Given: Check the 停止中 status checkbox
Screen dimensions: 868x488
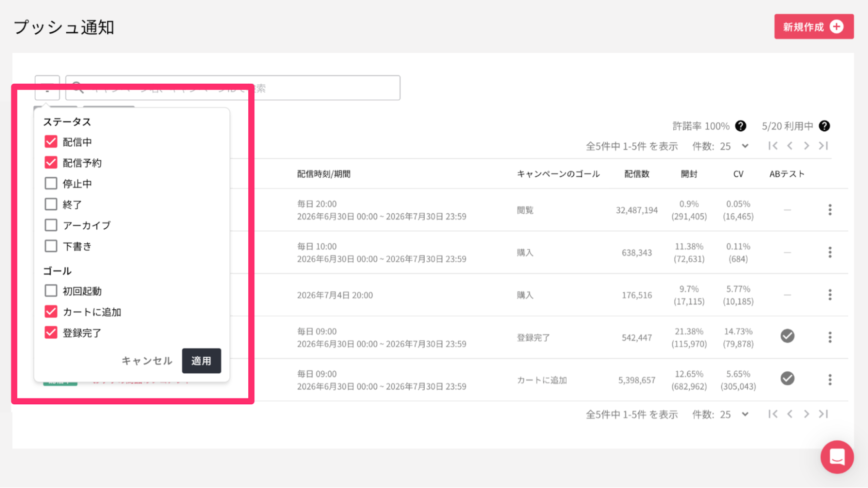Looking at the screenshot, I should click(x=51, y=183).
